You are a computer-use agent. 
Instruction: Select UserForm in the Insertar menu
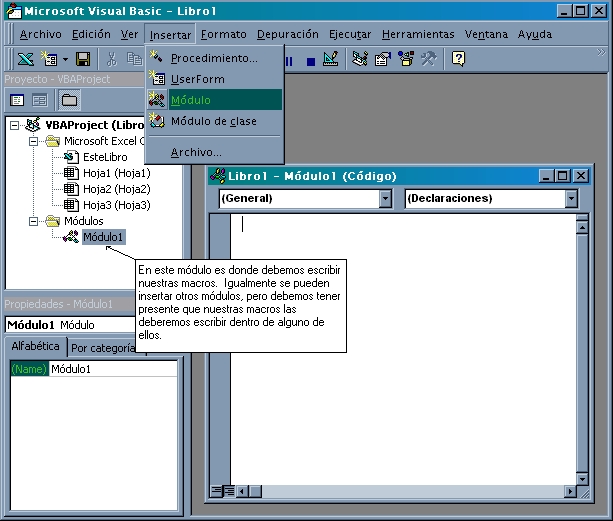[x=197, y=79]
